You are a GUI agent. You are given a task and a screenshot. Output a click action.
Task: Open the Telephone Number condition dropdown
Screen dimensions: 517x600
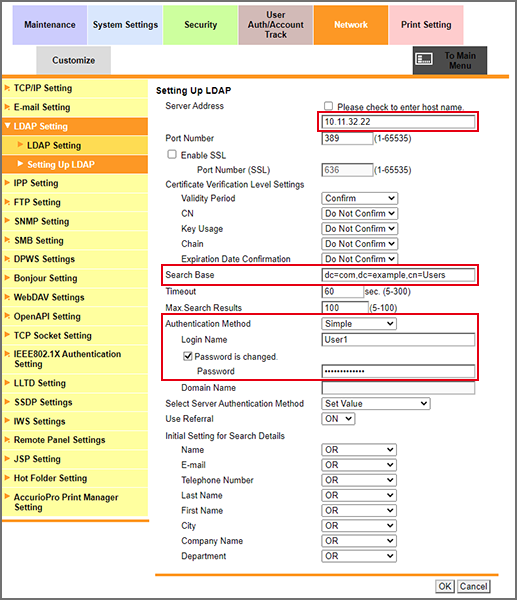pyautogui.click(x=359, y=480)
